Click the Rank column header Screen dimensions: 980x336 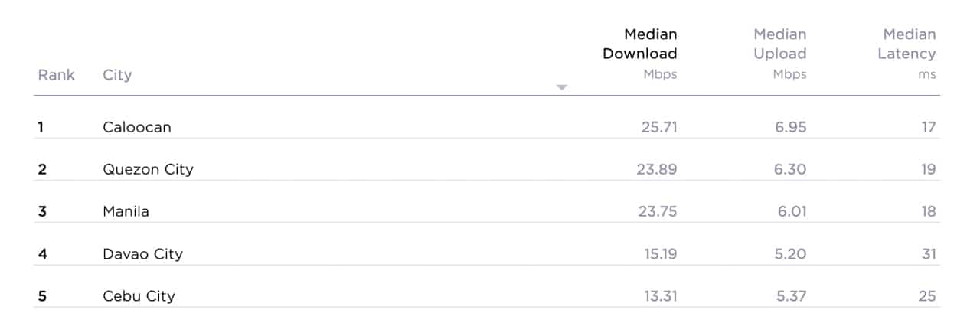pos(57,75)
